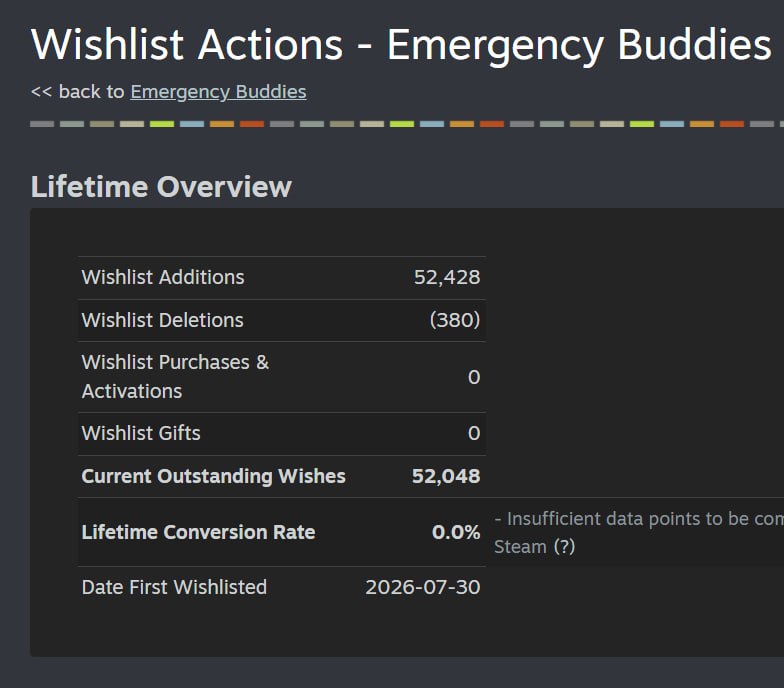Screen dimensions: 784x688
Task: Click the Wishlist Additions value 52,428
Action: click(447, 278)
